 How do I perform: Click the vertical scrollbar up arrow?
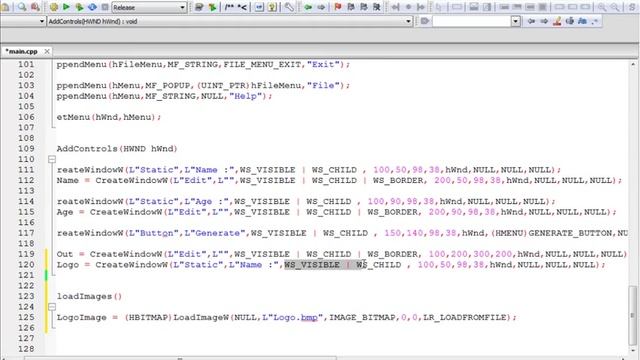633,64
